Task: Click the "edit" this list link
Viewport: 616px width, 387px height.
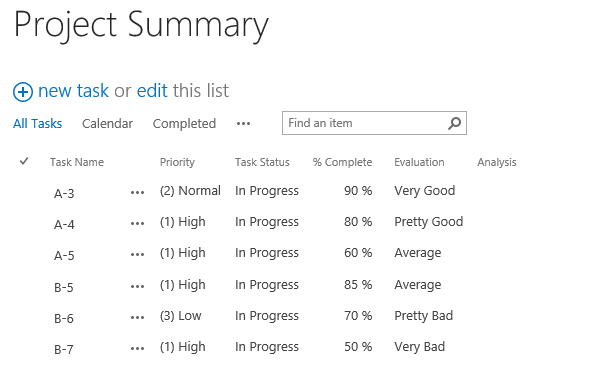Action: point(152,91)
